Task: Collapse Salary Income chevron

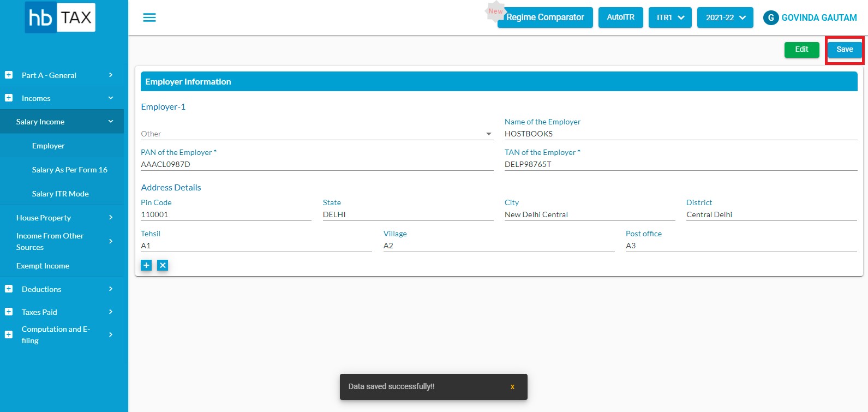Action: pos(111,121)
